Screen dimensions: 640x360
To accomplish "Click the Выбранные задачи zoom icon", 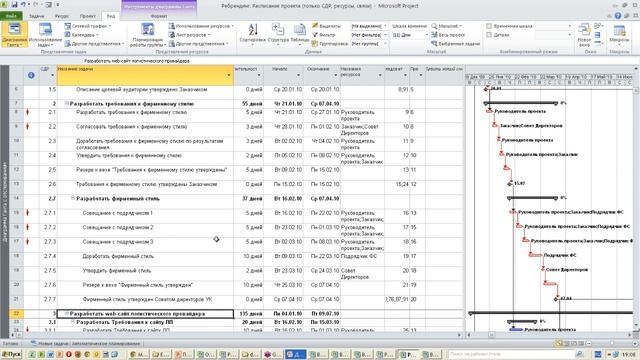I will pyautogui.click(x=434, y=43).
